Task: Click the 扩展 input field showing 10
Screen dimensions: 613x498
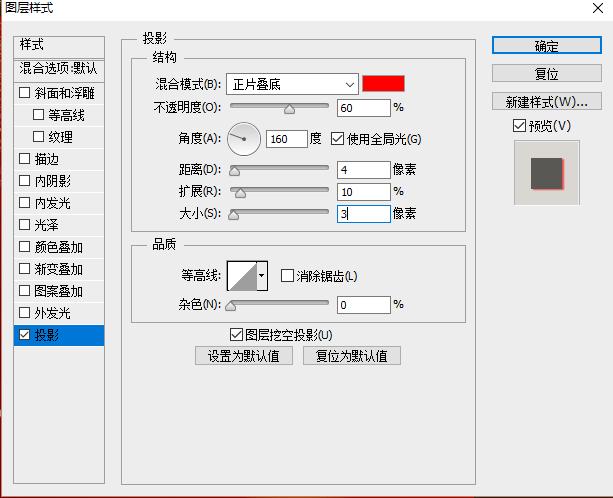Action: 364,192
